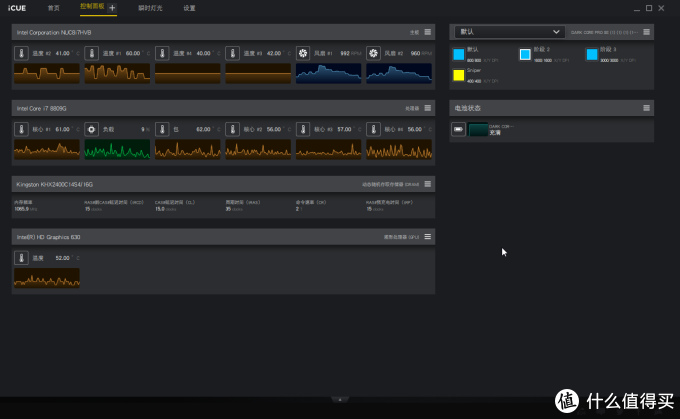The width and height of the screenshot is (680, 419).
Task: Click the iCUE logo
Action: 17,8
